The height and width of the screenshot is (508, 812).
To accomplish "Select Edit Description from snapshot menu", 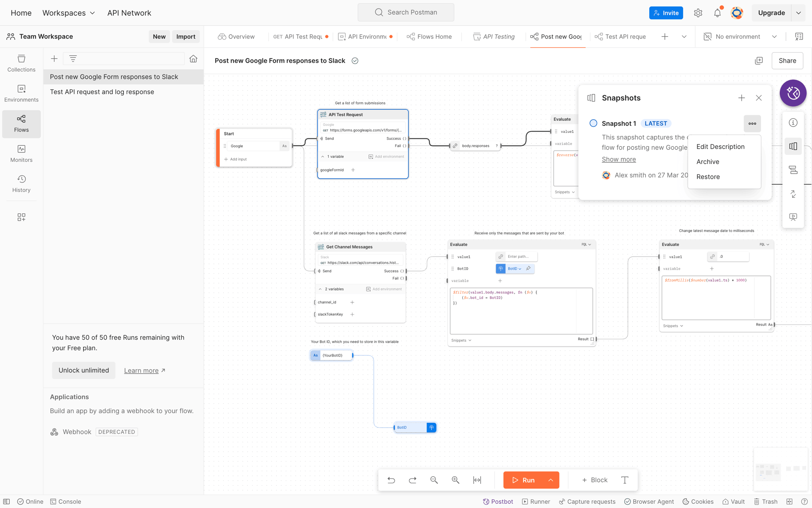I will 720,146.
